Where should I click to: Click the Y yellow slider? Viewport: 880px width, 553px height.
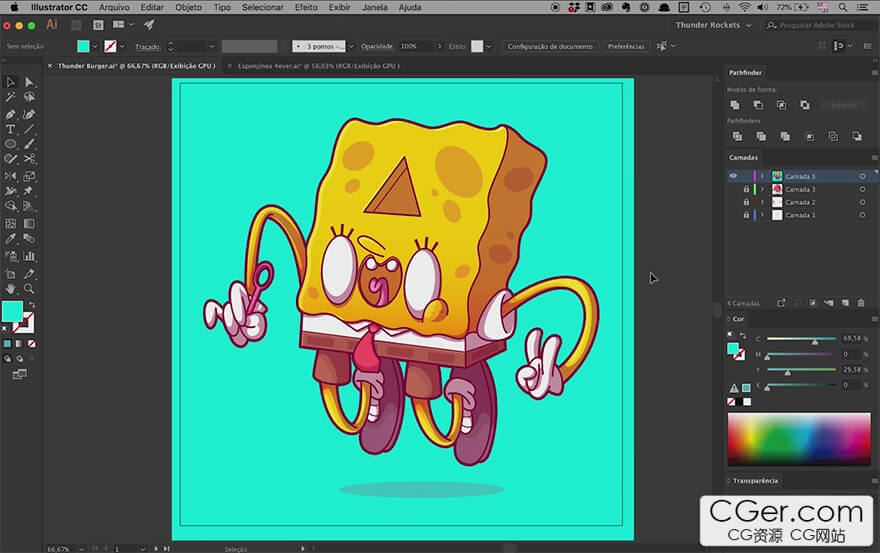801,369
